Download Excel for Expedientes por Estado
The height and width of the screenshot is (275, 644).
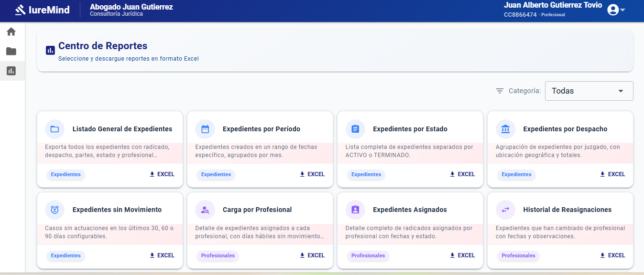pos(462,174)
